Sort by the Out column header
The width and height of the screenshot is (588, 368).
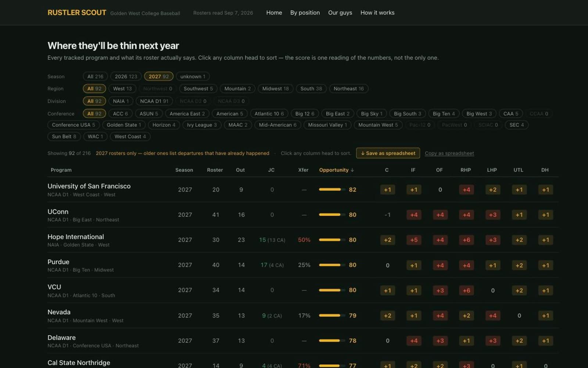[x=240, y=170]
